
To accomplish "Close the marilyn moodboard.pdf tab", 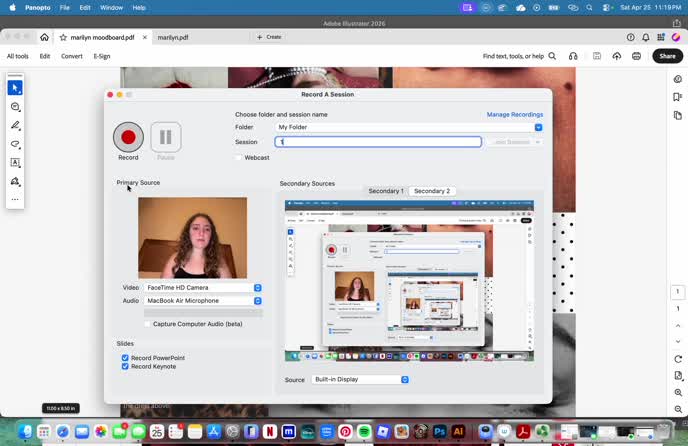I will pyautogui.click(x=145, y=37).
